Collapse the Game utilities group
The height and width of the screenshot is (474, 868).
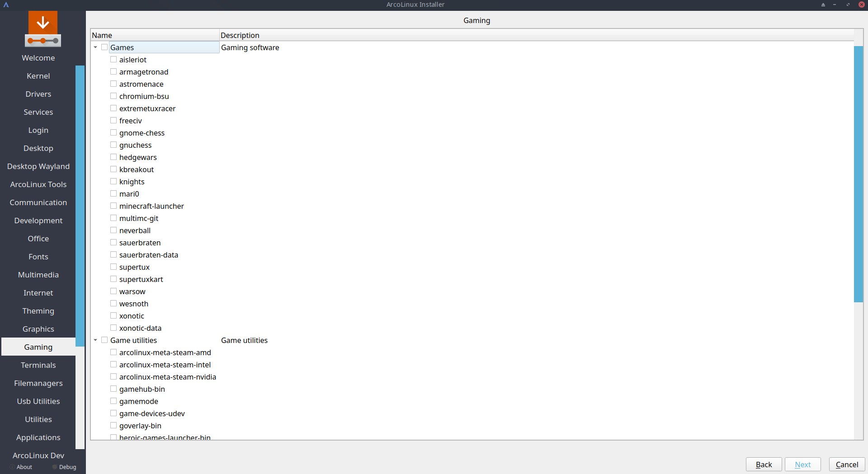point(95,340)
